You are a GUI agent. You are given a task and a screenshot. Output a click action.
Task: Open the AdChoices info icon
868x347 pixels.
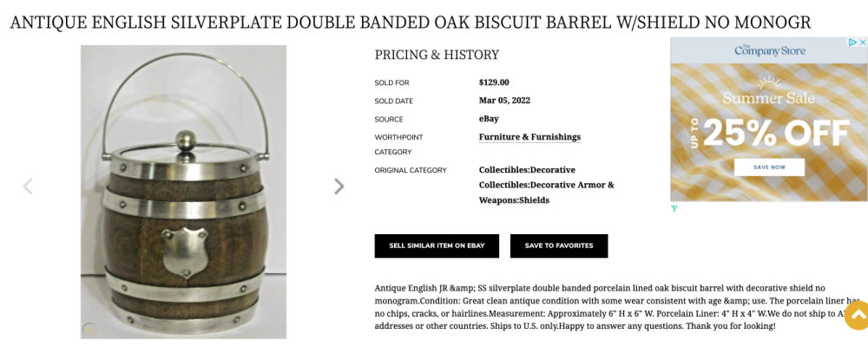(x=852, y=43)
